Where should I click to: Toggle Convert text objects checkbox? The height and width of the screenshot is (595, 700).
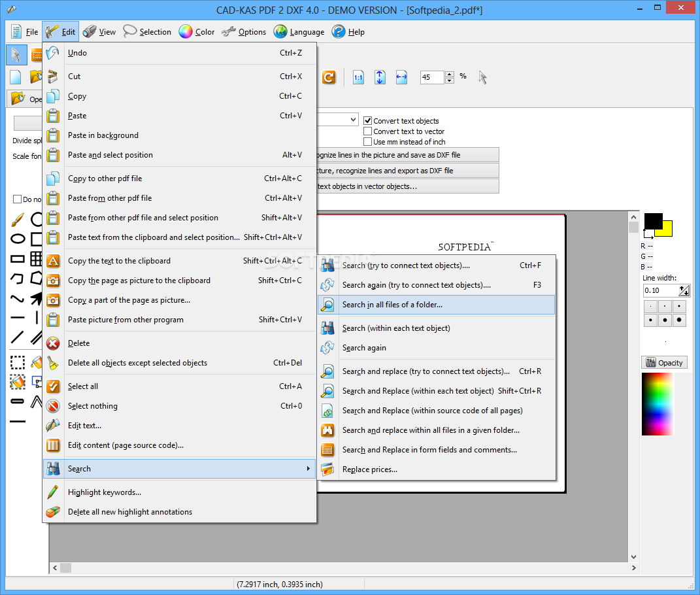pyautogui.click(x=368, y=120)
